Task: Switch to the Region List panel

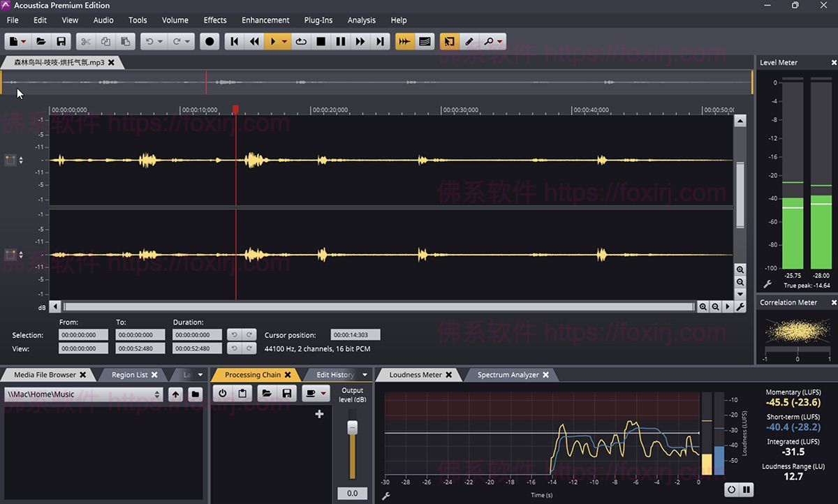Action: (131, 375)
